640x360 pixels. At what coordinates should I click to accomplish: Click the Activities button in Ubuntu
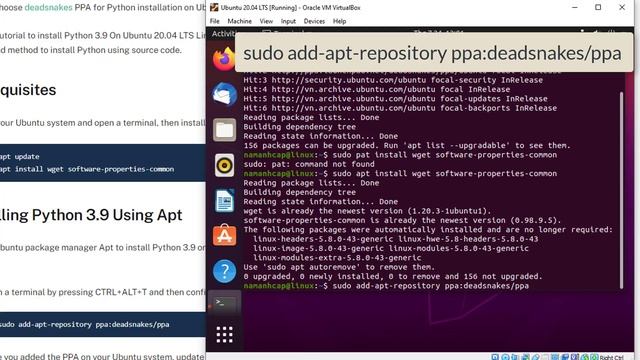(223, 33)
